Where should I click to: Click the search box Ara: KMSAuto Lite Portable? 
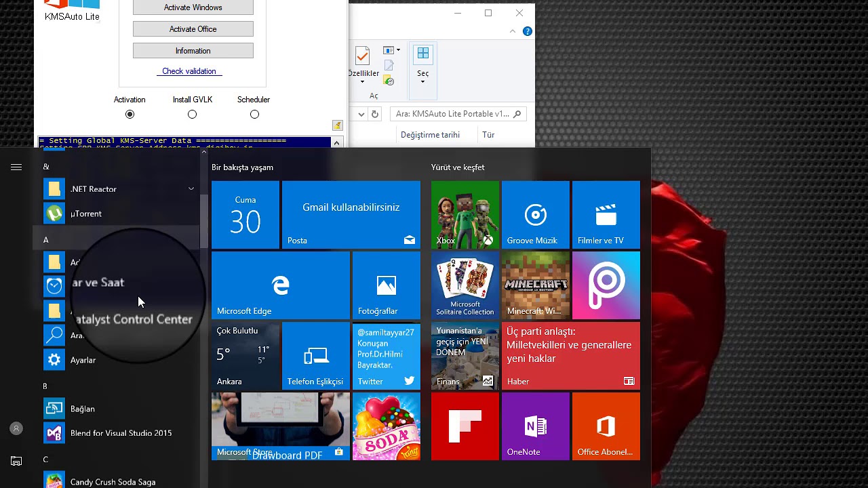click(x=458, y=114)
